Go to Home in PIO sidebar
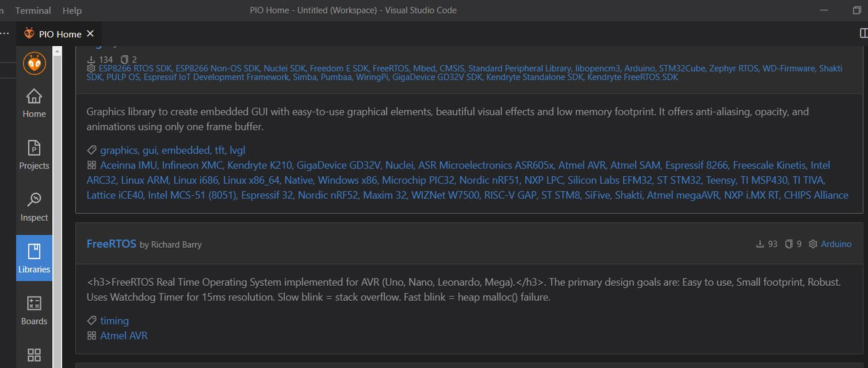The width and height of the screenshot is (868, 368). pyautogui.click(x=34, y=103)
